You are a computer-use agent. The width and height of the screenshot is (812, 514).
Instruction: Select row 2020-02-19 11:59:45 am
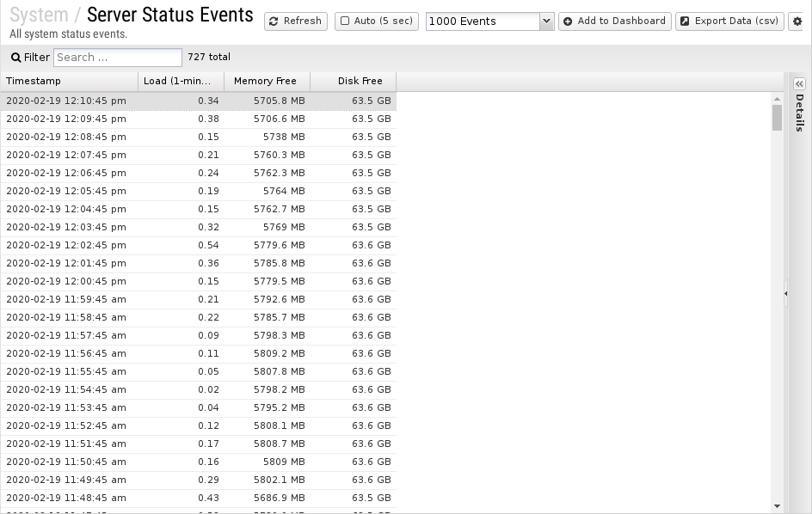[199, 300]
